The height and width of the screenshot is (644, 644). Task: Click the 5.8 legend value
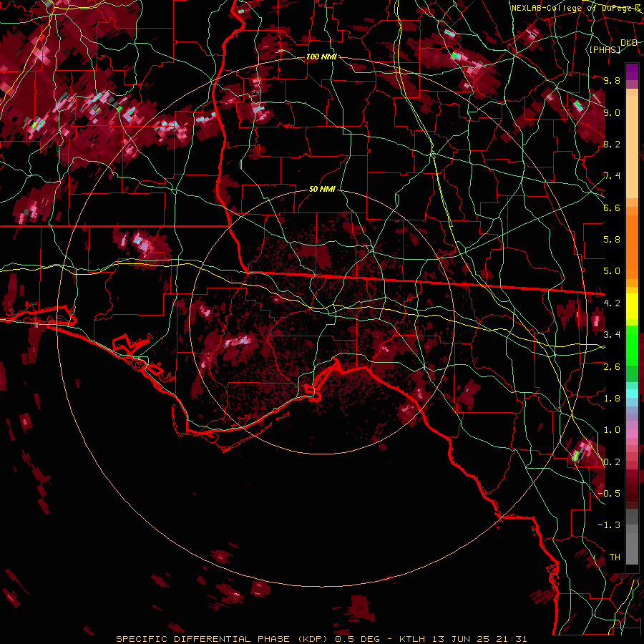[x=612, y=240]
